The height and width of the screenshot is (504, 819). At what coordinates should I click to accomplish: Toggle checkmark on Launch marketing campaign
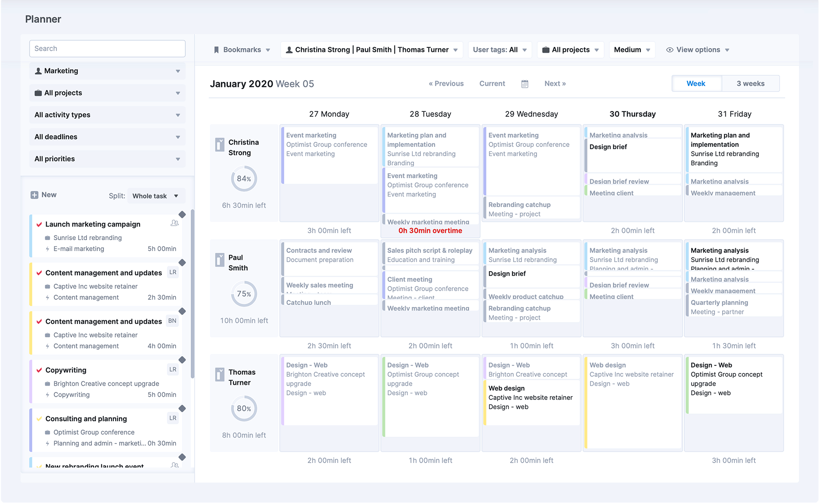pyautogui.click(x=39, y=224)
